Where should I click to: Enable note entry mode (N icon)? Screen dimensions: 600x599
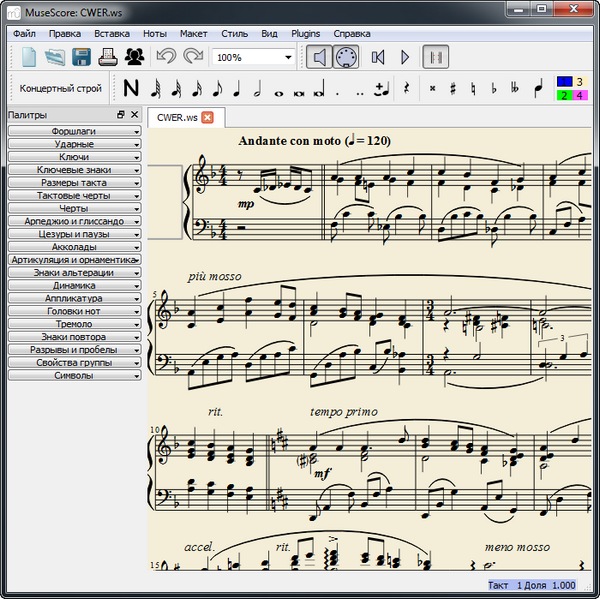[131, 88]
